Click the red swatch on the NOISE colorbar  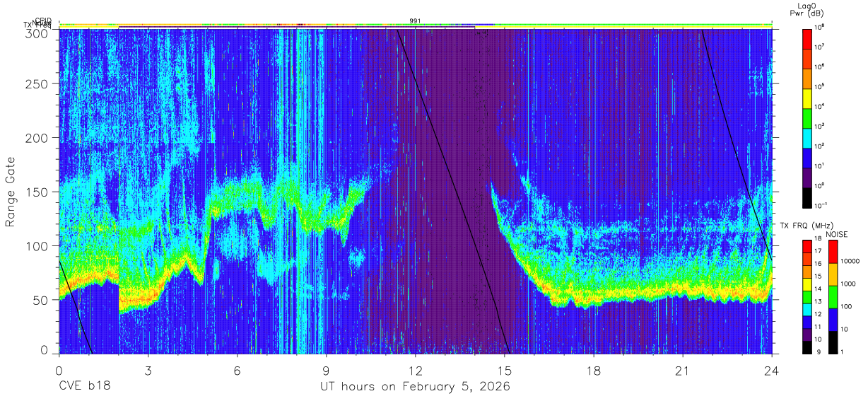[x=833, y=252]
